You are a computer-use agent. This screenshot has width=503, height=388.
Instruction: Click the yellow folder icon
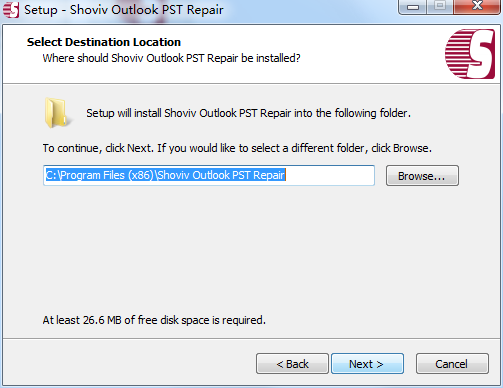[x=57, y=113]
